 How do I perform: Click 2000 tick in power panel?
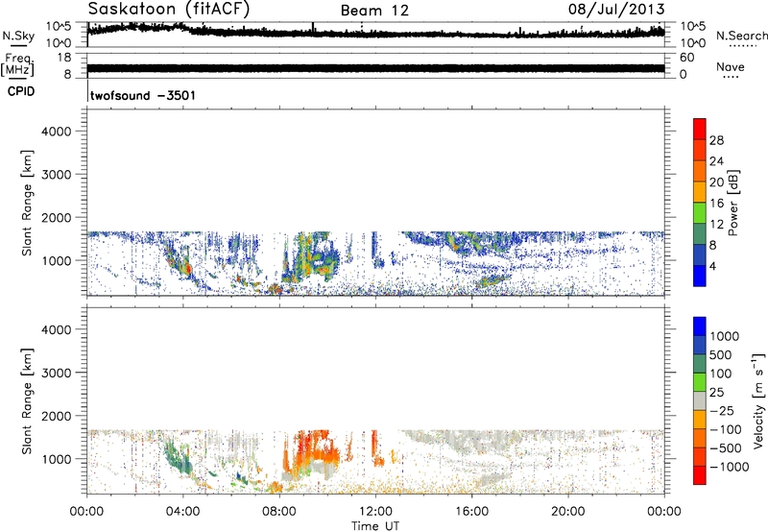pyautogui.click(x=56, y=217)
